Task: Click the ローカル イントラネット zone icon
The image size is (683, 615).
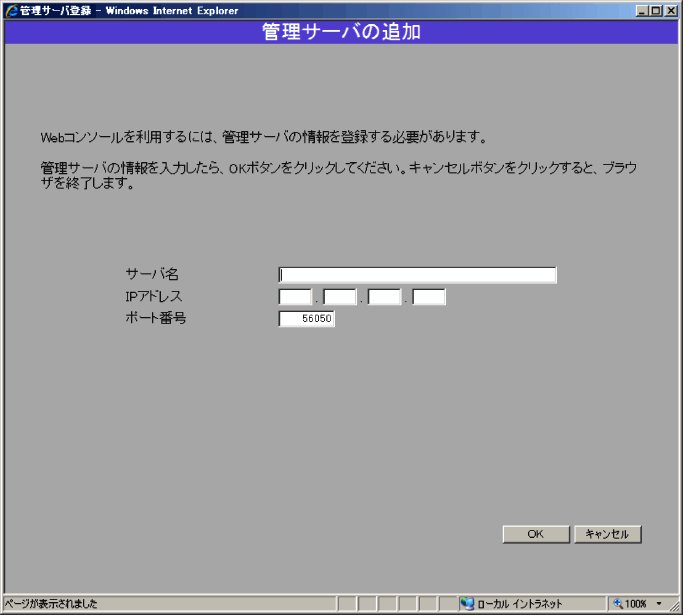Action: pos(467,604)
